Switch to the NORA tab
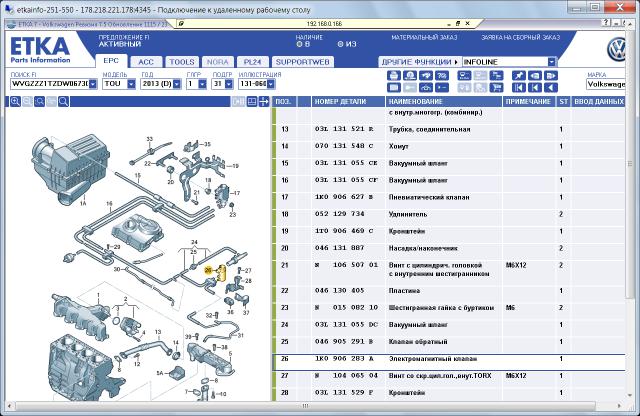Image resolution: width=640 pixels, height=416 pixels. (218, 62)
